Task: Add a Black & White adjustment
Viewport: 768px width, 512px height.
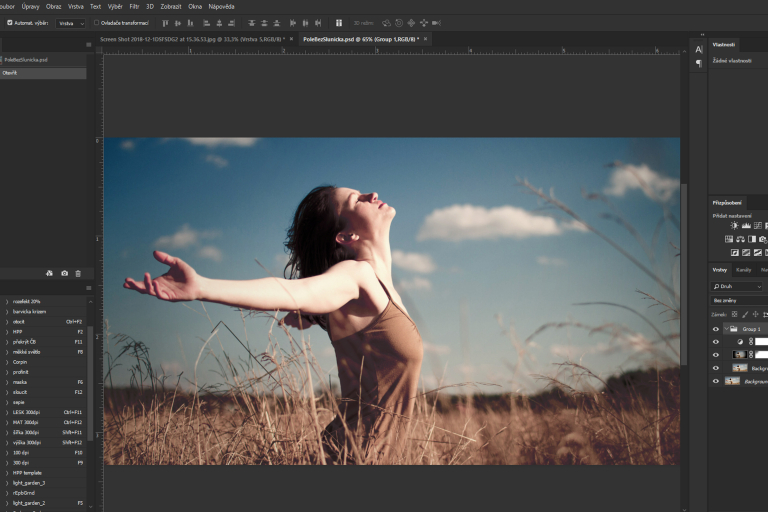Action: (x=752, y=239)
